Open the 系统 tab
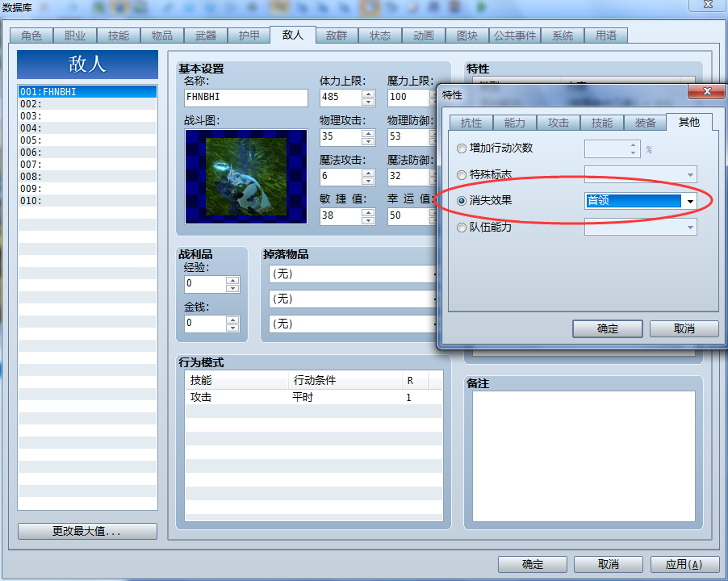This screenshot has height=581, width=728. [x=563, y=36]
